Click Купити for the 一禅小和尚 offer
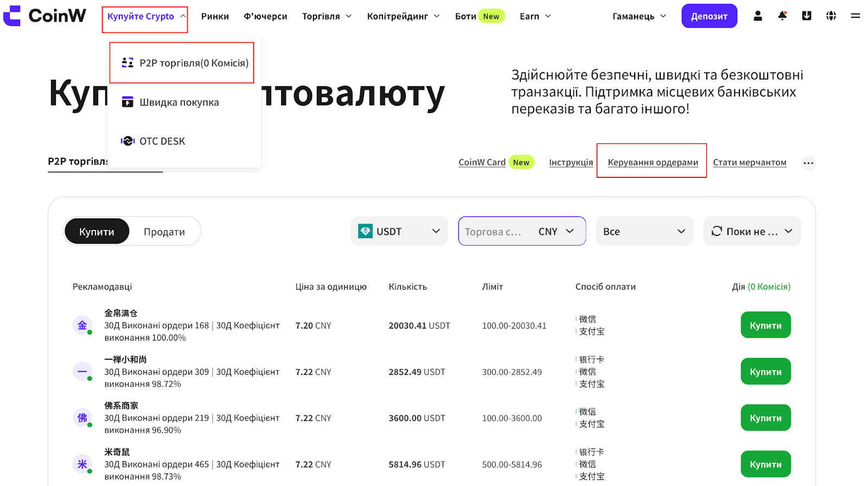This screenshot has width=868, height=486. click(765, 372)
